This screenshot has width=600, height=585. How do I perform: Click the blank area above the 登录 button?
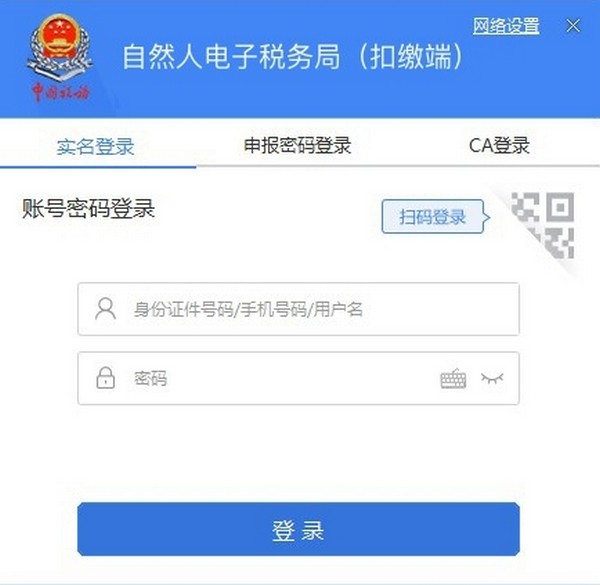pyautogui.click(x=298, y=453)
